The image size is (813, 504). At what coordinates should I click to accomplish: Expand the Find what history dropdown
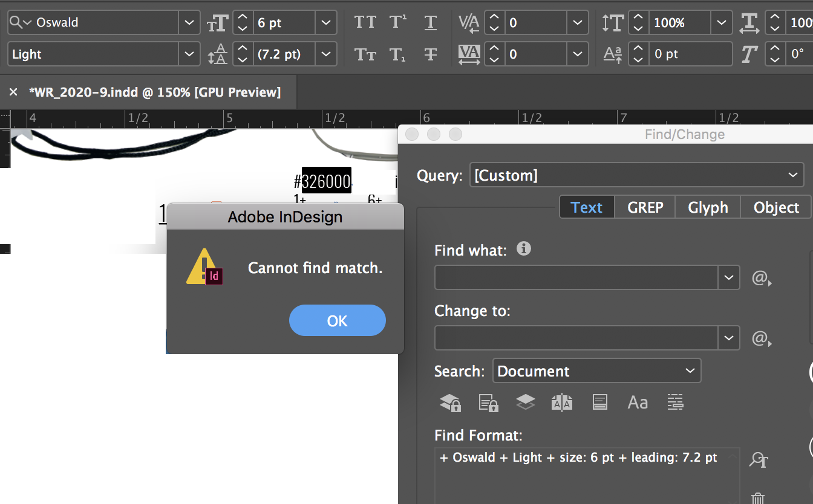click(728, 278)
